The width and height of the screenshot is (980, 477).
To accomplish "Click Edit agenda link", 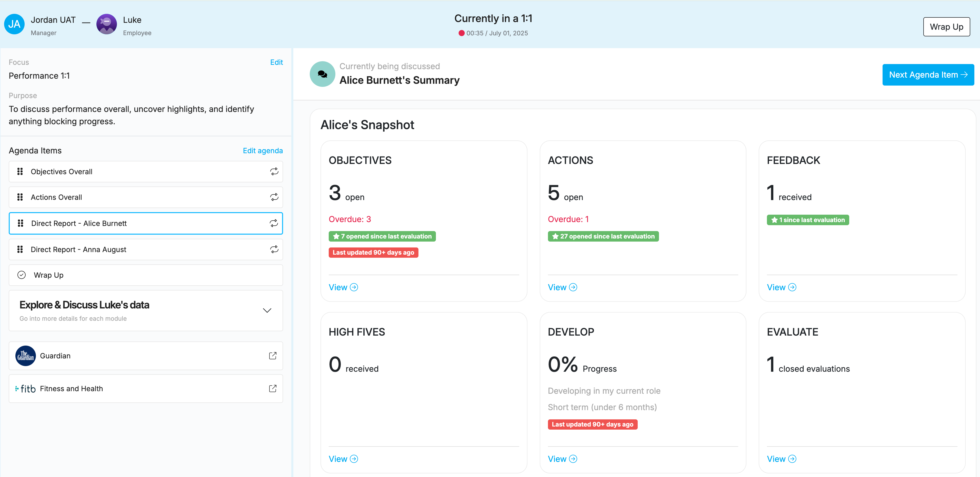I will click(x=263, y=151).
